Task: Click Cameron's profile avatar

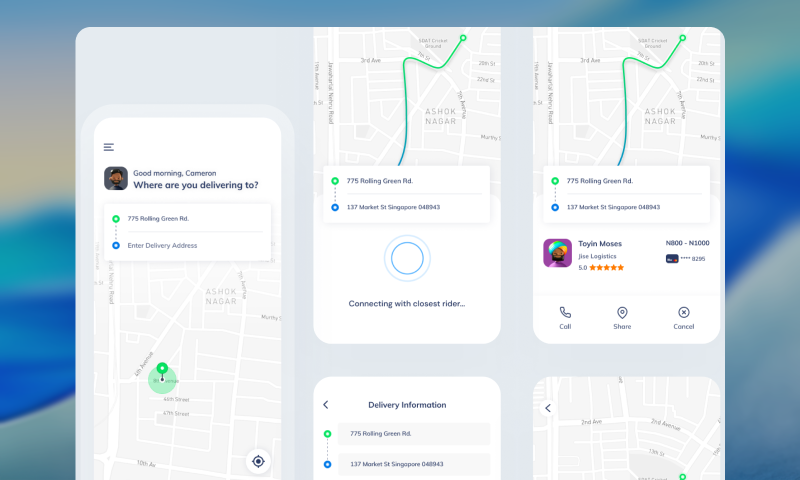Action: [116, 178]
